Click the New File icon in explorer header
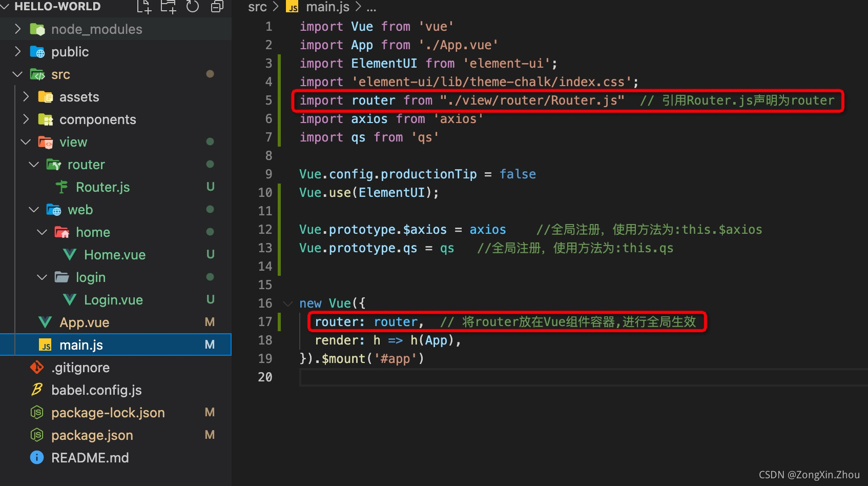This screenshot has height=486, width=868. coord(144,7)
